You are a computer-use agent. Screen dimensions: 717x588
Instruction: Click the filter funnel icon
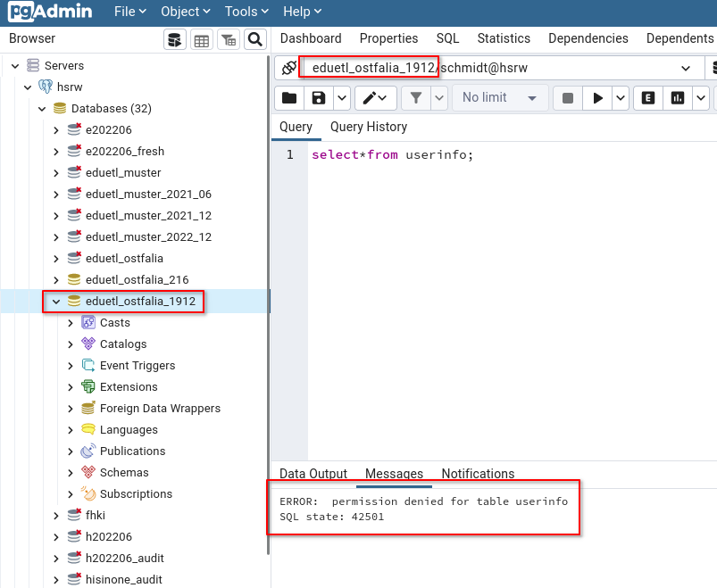pyautogui.click(x=416, y=98)
